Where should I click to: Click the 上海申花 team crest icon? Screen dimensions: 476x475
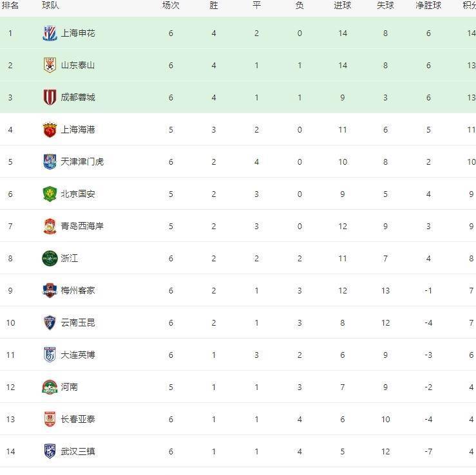[x=50, y=33]
